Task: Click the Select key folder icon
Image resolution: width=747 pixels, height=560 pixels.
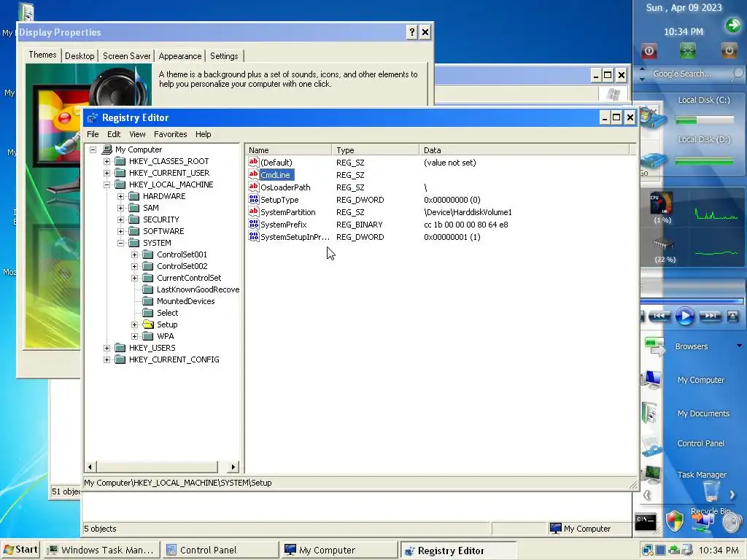Action: 148,313
